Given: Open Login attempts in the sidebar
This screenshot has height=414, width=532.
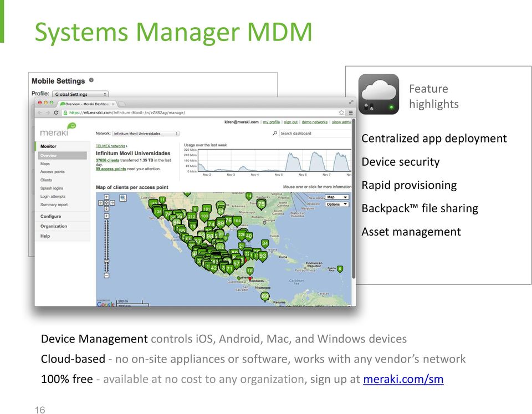Looking at the screenshot, I should click(53, 197).
